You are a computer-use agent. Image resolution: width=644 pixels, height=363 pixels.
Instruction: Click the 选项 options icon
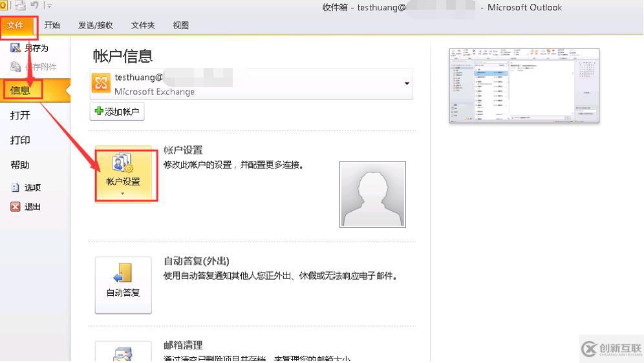pos(16,187)
